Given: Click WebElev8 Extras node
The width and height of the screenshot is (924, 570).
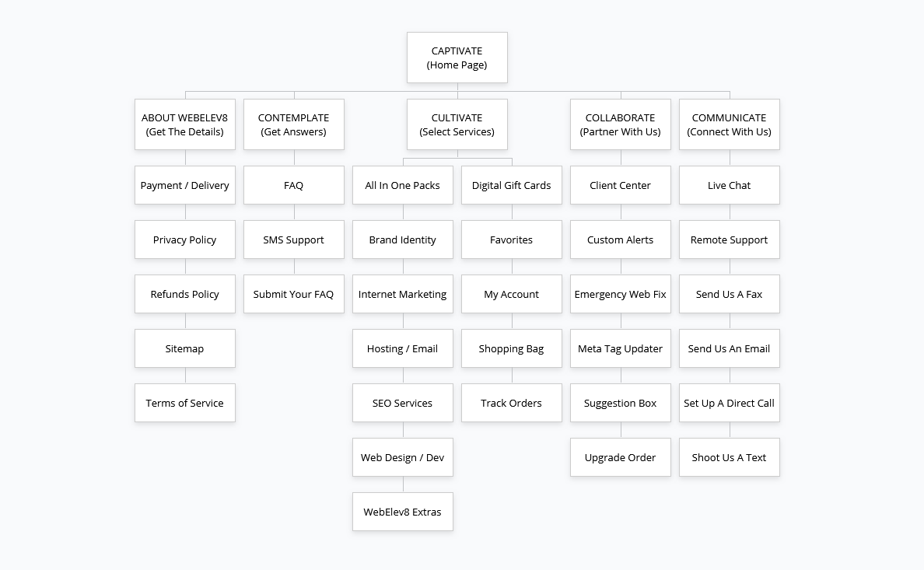Looking at the screenshot, I should [402, 512].
